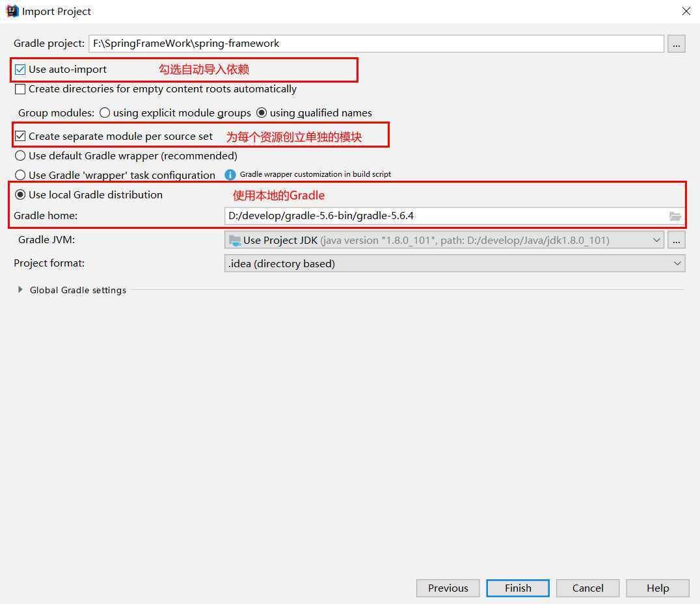Viewport: 700px width, 604px height.
Task: Open the Project format dropdown
Action: click(455, 263)
